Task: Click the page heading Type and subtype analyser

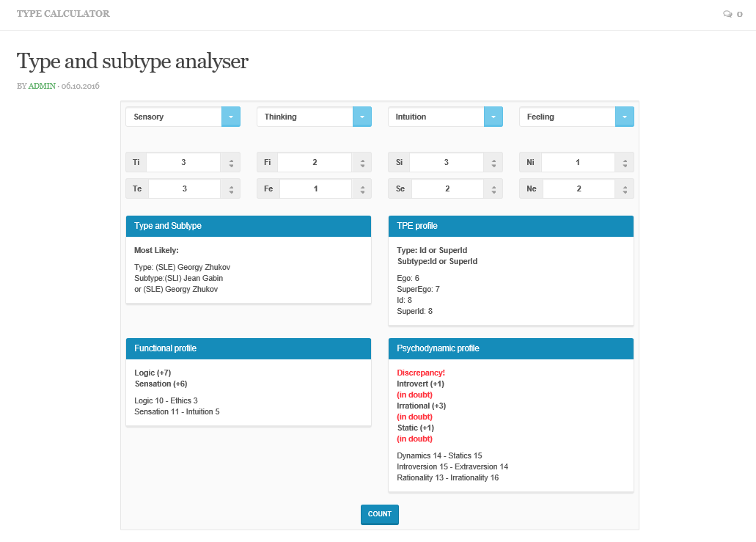Action: pos(133,61)
